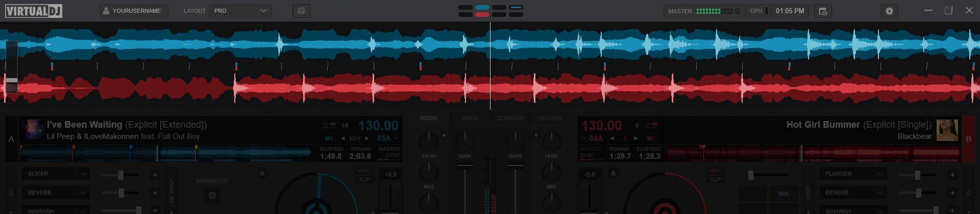This screenshot has width=980, height=214.
Task: Click the deck A Reverb effect slider
Action: click(x=120, y=193)
